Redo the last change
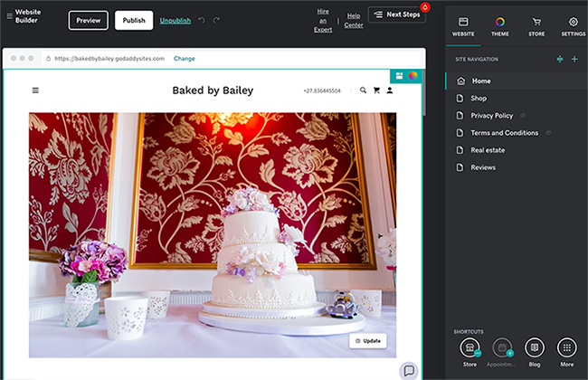 [x=216, y=20]
